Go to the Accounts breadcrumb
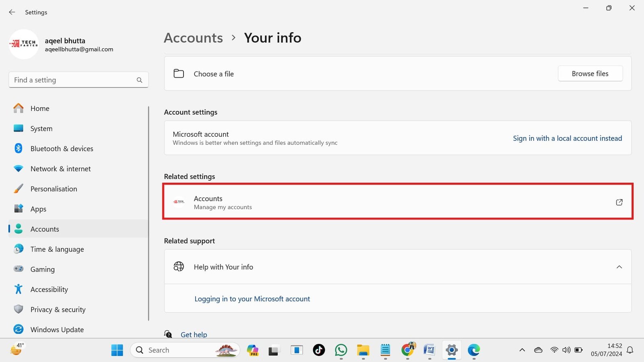This screenshot has height=362, width=644. pyautogui.click(x=193, y=38)
